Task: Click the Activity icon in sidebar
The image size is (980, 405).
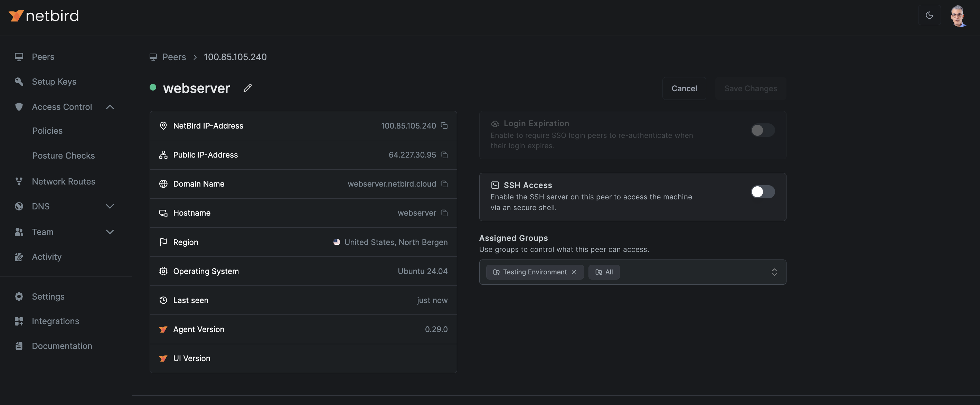Action: (19, 257)
